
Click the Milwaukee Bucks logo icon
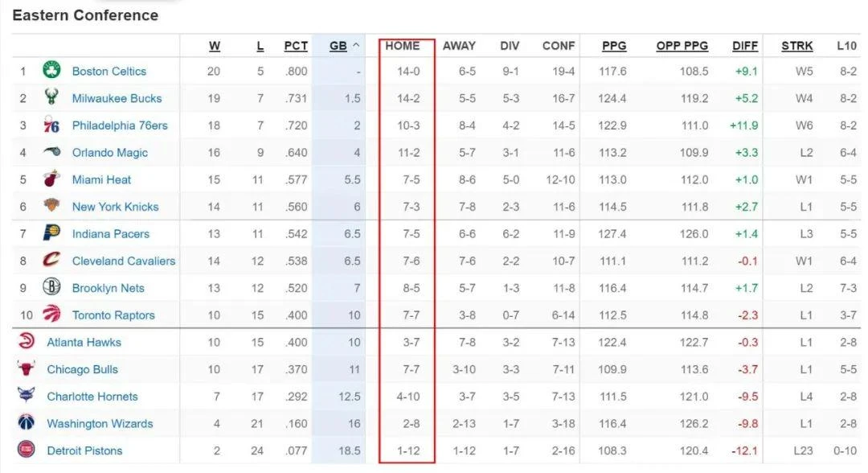pos(51,97)
